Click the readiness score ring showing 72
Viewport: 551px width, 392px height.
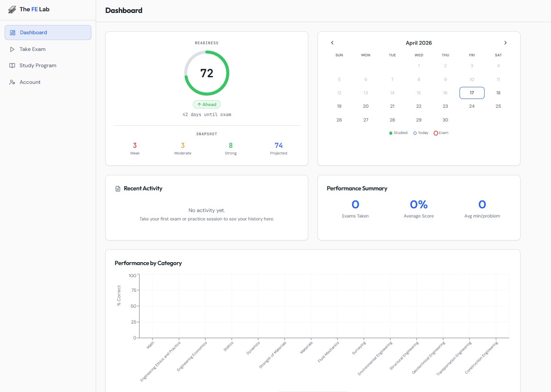pyautogui.click(x=207, y=73)
